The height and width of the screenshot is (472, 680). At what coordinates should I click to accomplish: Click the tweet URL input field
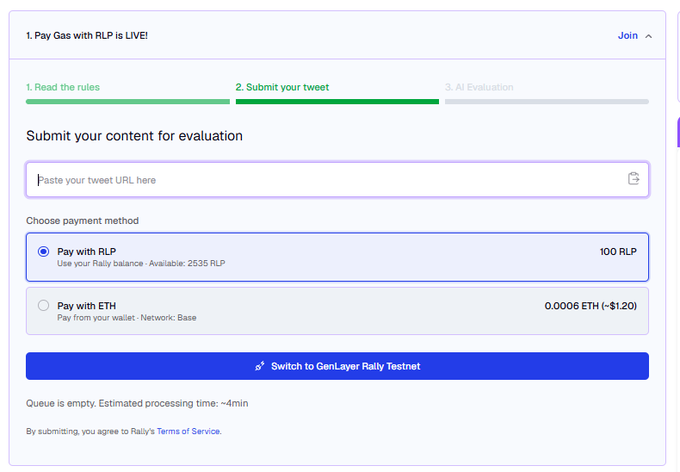click(337, 180)
